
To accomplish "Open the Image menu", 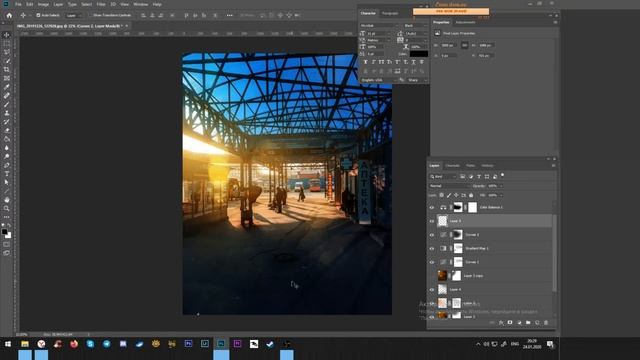I will (x=43, y=4).
